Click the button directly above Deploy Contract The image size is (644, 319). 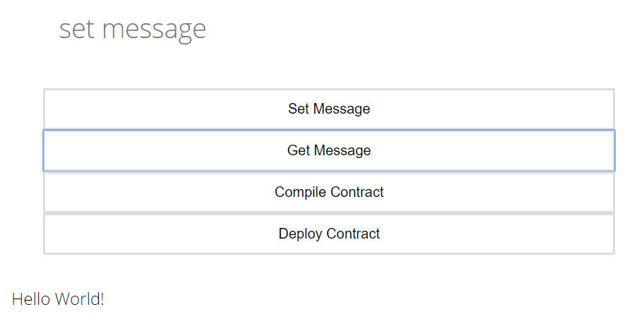click(329, 192)
